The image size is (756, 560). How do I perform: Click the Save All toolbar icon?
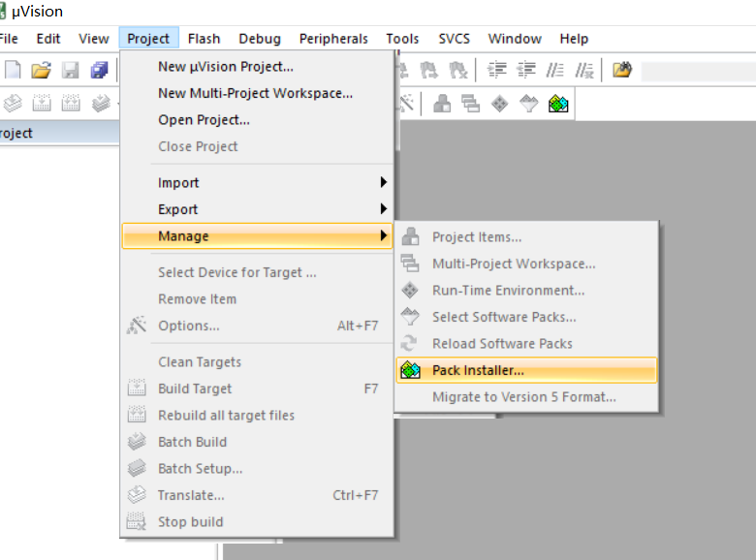[99, 71]
